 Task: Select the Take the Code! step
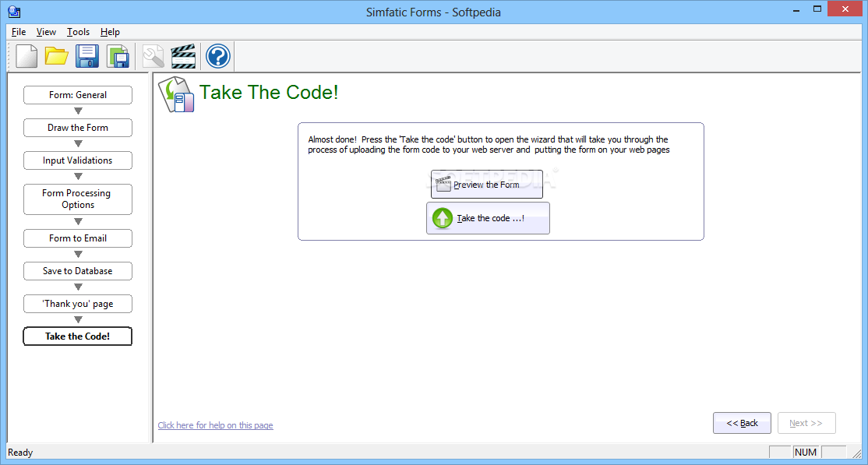coord(77,336)
